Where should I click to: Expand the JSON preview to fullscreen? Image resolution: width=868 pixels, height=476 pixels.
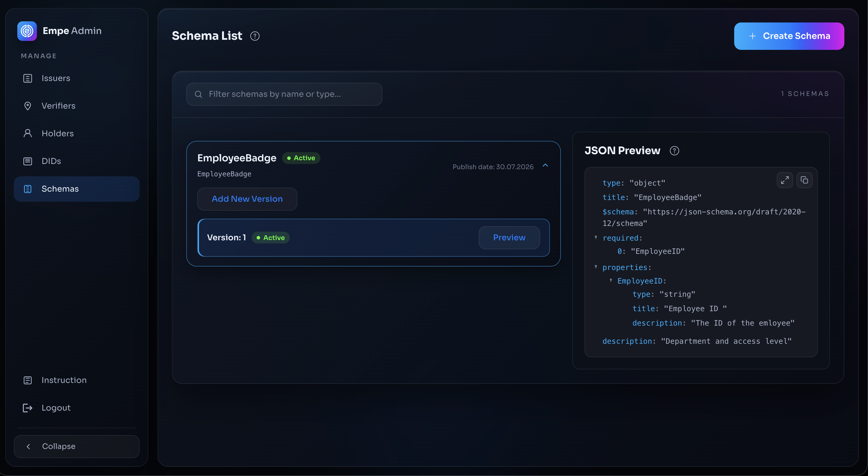click(785, 180)
